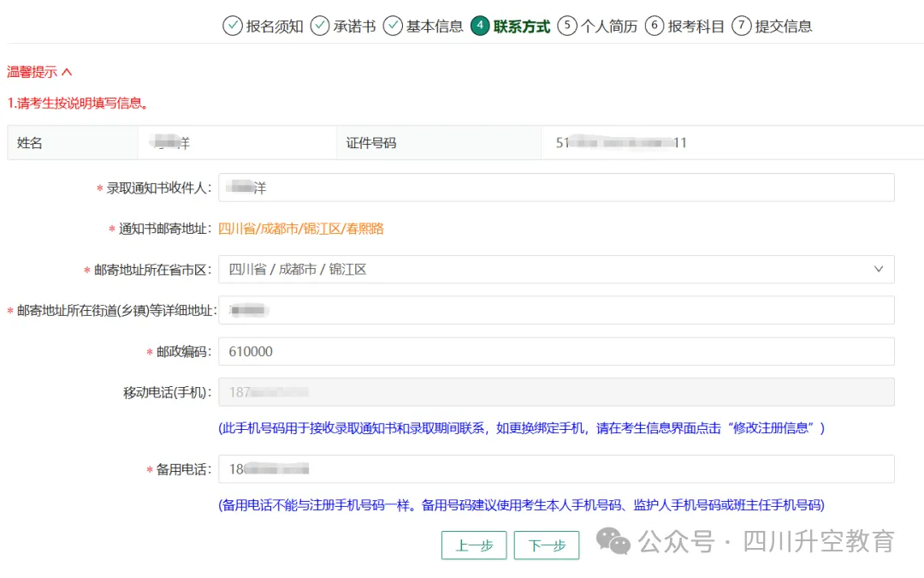Click the detailed street address input field
The height and width of the screenshot is (578, 924).
click(556, 310)
